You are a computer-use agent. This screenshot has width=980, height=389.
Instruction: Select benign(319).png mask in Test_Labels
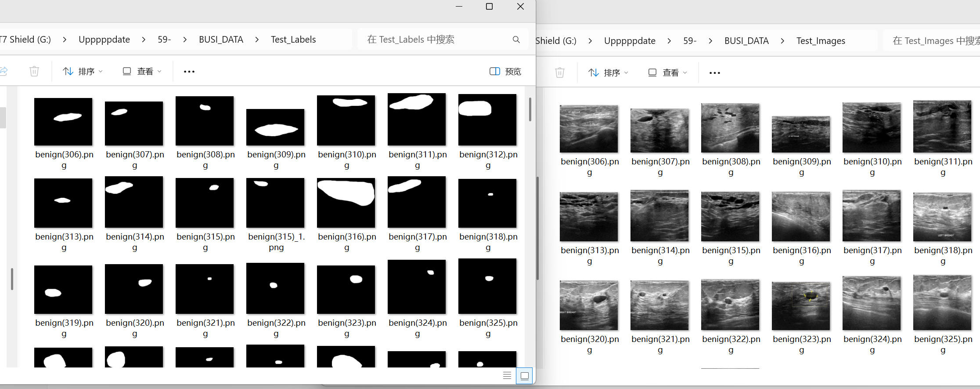63,290
